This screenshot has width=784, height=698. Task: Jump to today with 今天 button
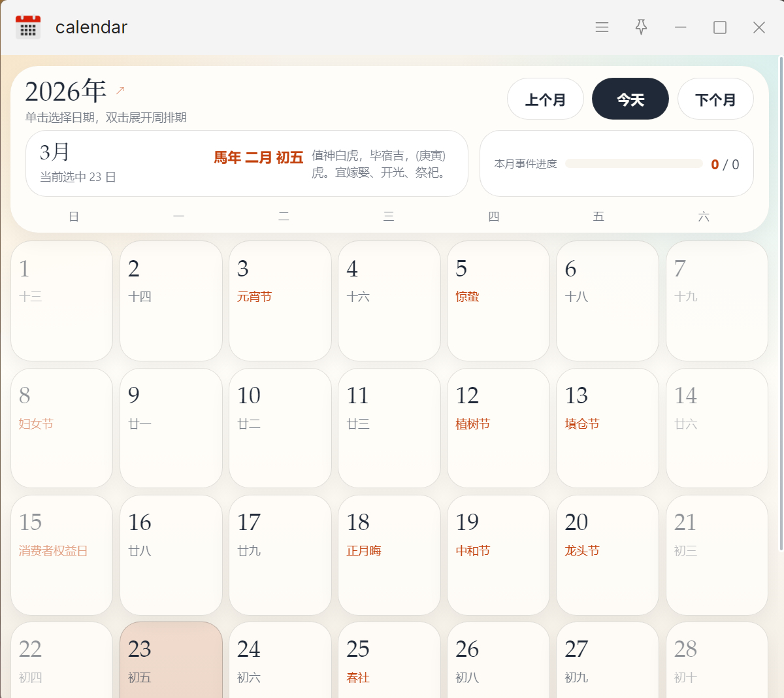point(630,99)
